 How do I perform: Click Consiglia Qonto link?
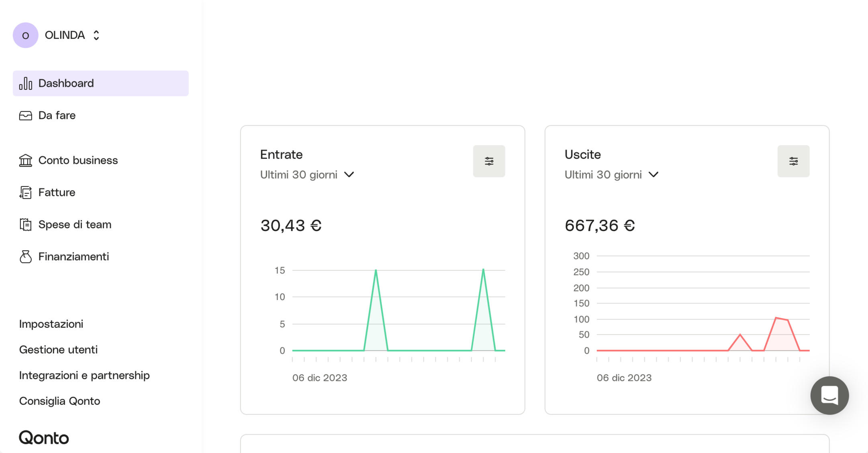60,401
